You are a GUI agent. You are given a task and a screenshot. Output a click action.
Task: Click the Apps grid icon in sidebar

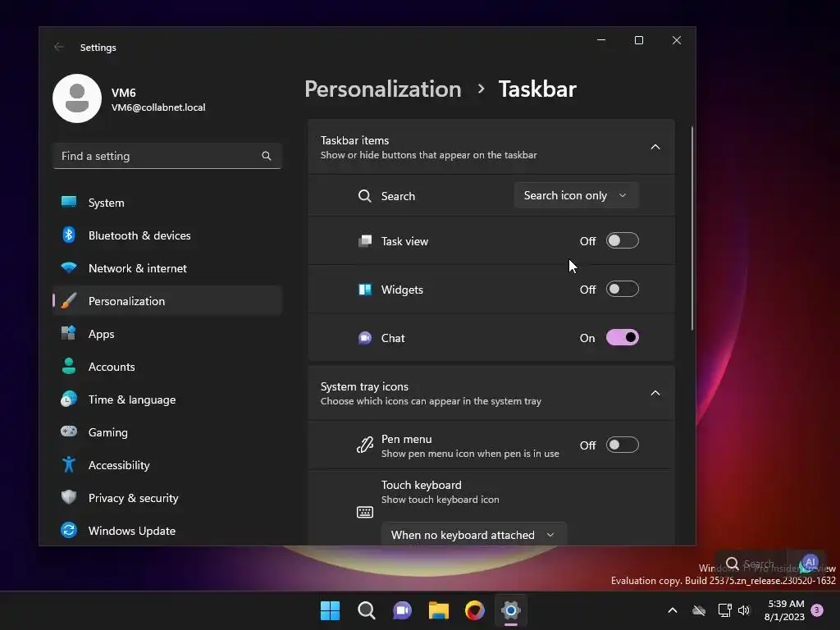tap(69, 333)
